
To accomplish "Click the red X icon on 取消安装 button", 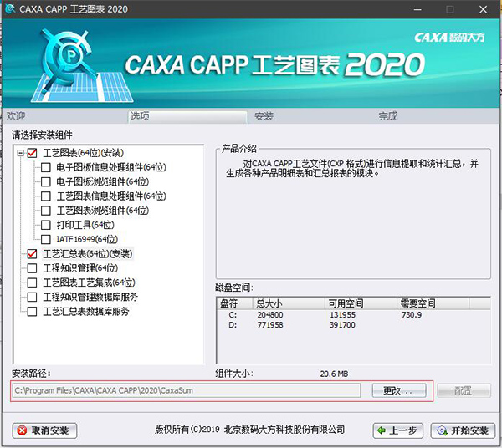I will coord(22,430).
